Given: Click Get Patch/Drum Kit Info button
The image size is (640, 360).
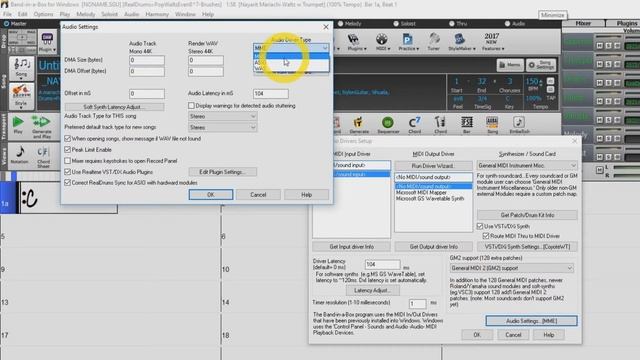Looking at the screenshot, I should click(527, 215).
